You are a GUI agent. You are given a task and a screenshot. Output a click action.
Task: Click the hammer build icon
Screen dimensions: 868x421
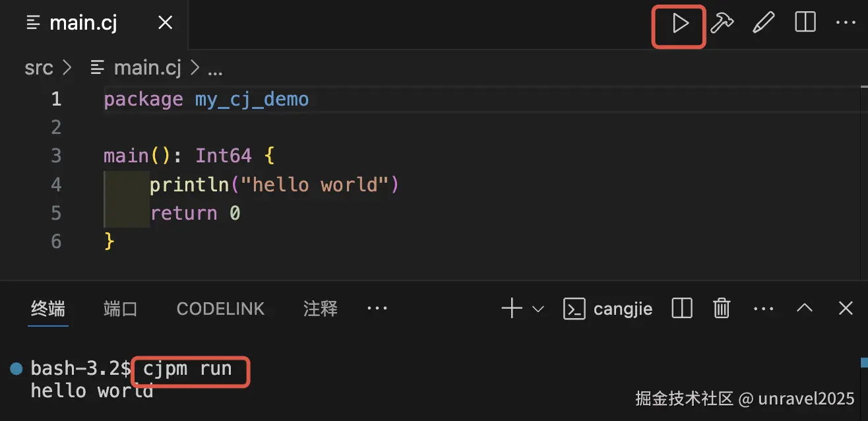click(x=722, y=24)
